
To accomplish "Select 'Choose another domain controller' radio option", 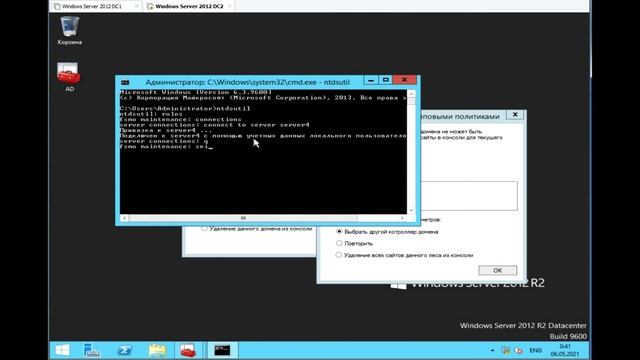I will (339, 231).
